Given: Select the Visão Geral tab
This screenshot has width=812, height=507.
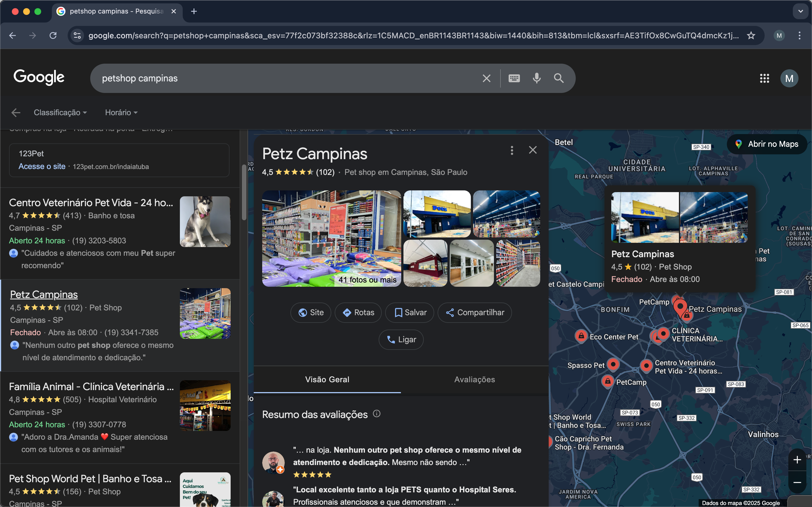Looking at the screenshot, I should coord(327,379).
